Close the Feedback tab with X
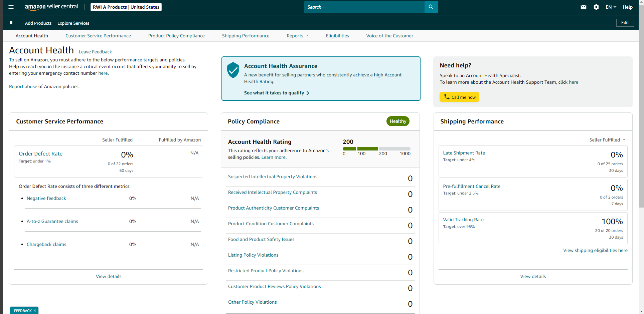644x314 pixels. [x=35, y=311]
